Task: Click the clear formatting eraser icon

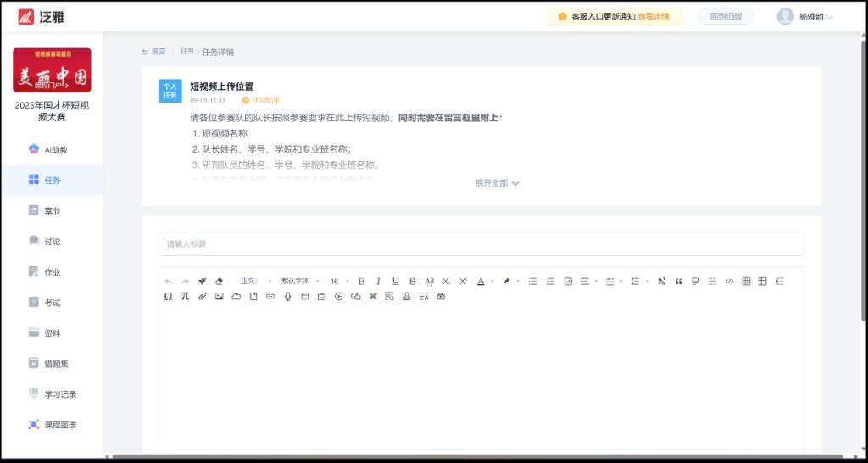Action: pyautogui.click(x=219, y=282)
